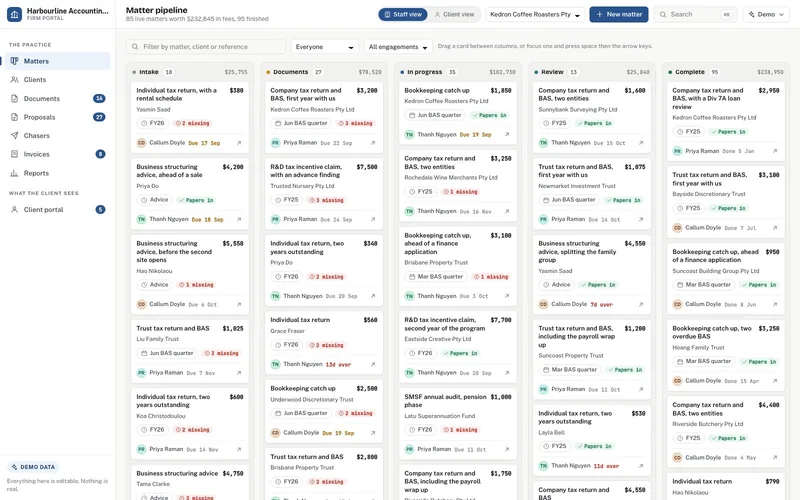Click the New matter button

tap(619, 14)
